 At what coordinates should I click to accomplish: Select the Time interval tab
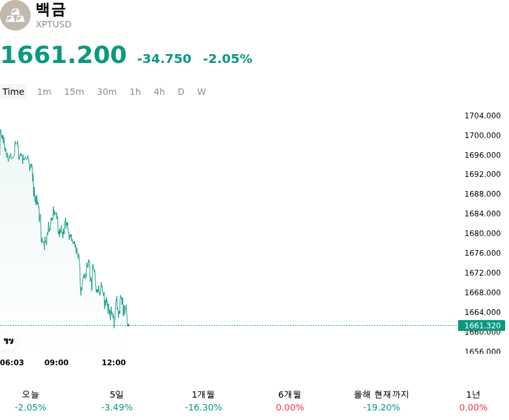point(13,92)
